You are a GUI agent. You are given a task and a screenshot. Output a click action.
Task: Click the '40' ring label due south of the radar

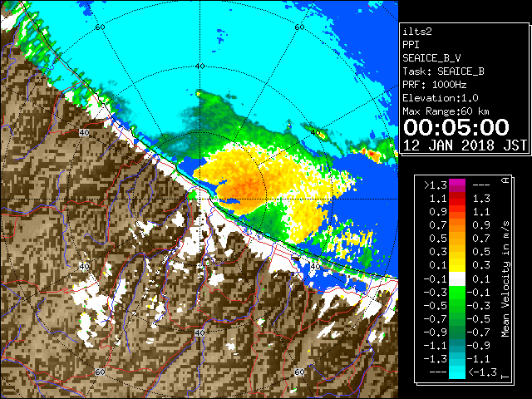(199, 332)
